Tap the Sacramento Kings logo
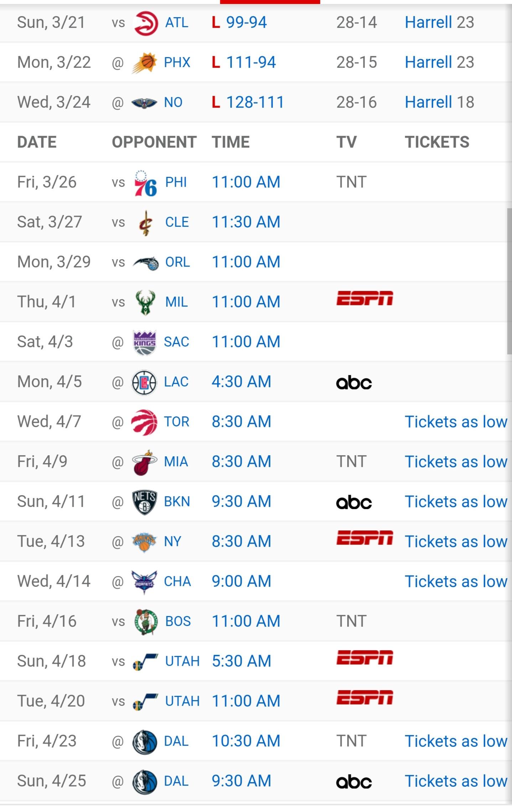Screen dimensions: 512x812 coord(144,343)
